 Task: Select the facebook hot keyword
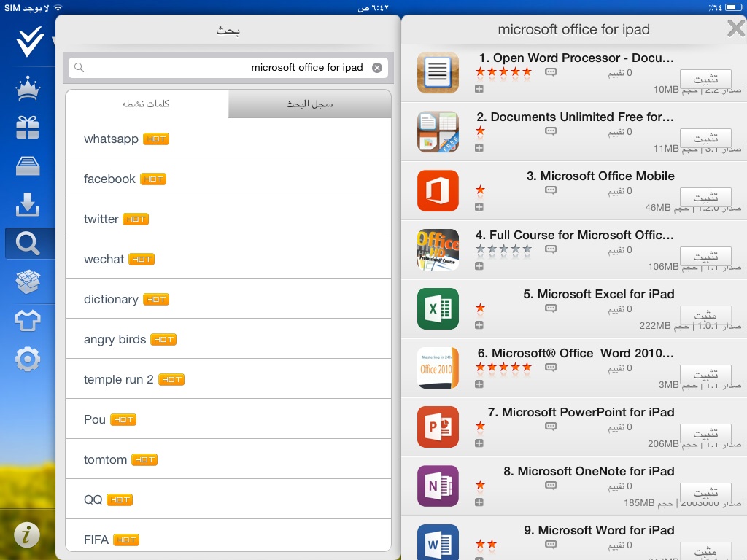click(228, 179)
